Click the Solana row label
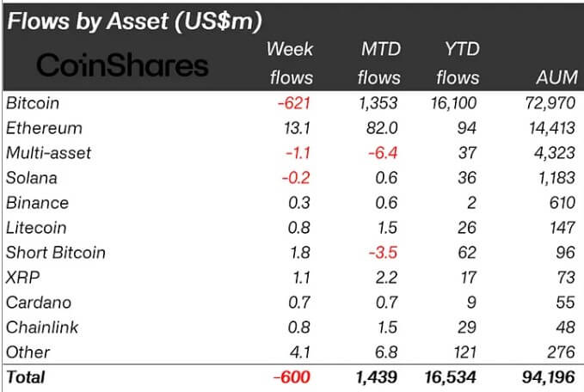The width and height of the screenshot is (584, 392). point(32,178)
